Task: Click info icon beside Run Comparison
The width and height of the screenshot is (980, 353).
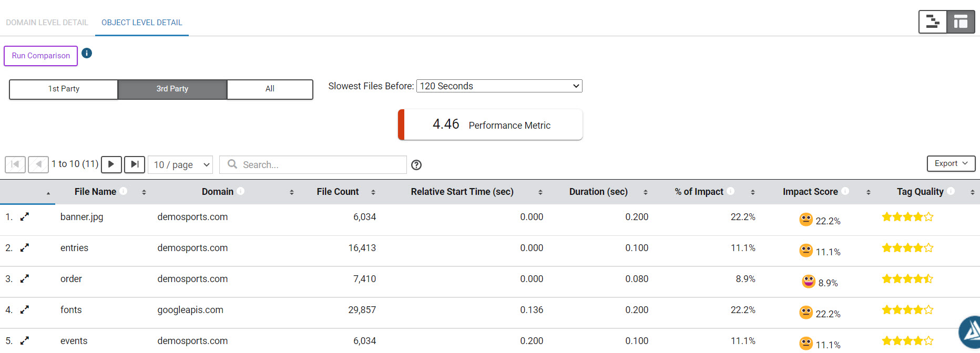Action: point(87,53)
